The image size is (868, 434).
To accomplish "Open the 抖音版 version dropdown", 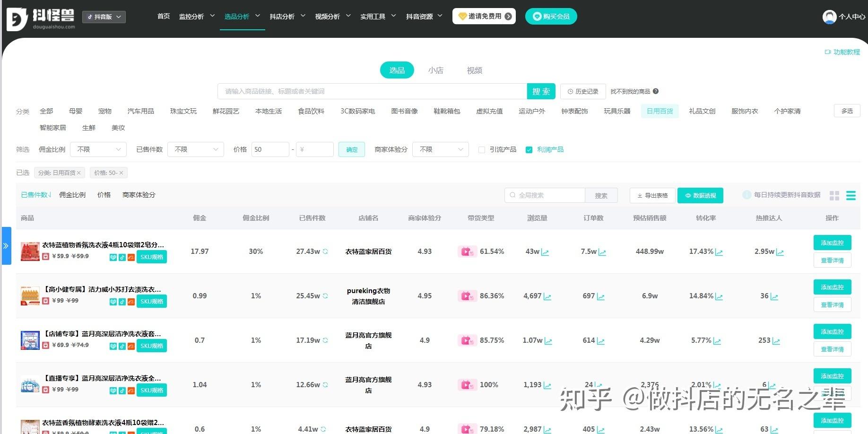I will point(104,17).
